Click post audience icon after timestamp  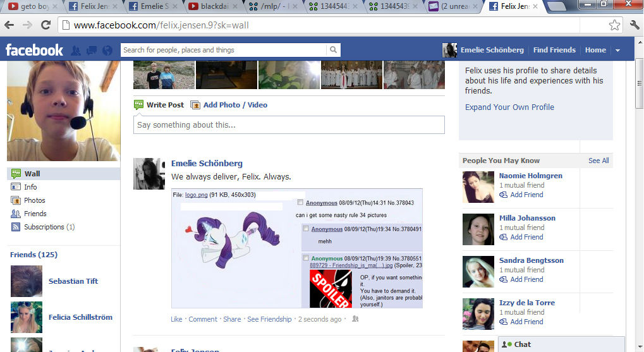(355, 319)
